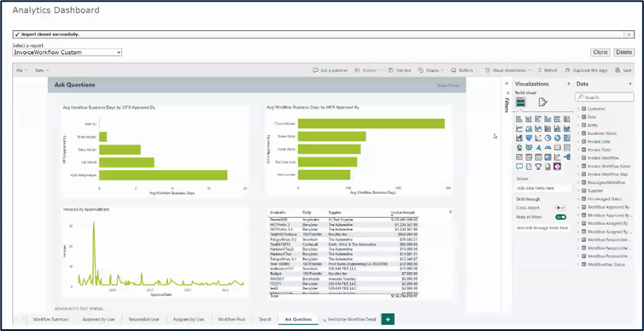Select the Stacked column chart visual
Screen dimensions: 644x331
click(x=529, y=119)
